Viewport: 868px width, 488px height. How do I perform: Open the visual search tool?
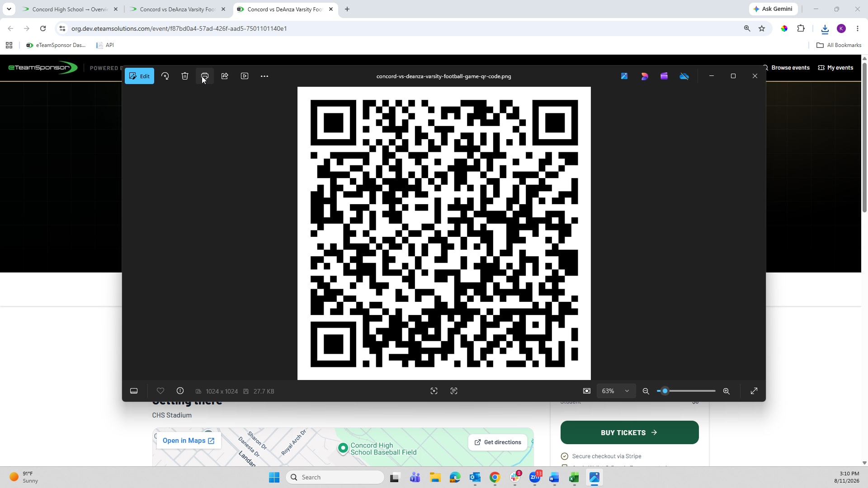pyautogui.click(x=434, y=391)
